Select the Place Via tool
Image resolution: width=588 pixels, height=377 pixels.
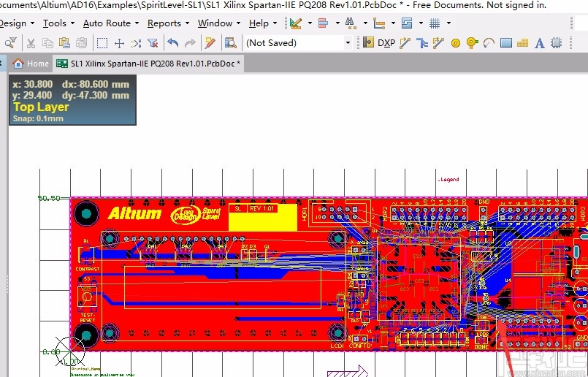472,43
